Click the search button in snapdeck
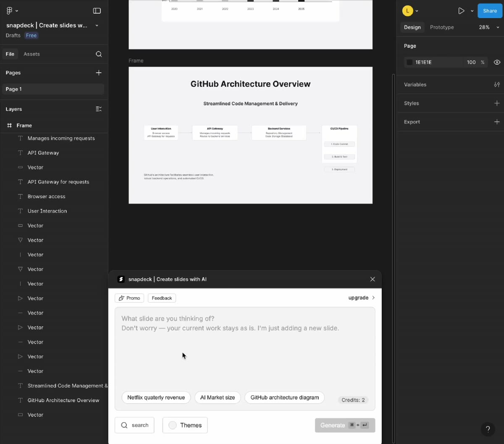The width and height of the screenshot is (504, 444). tap(134, 425)
